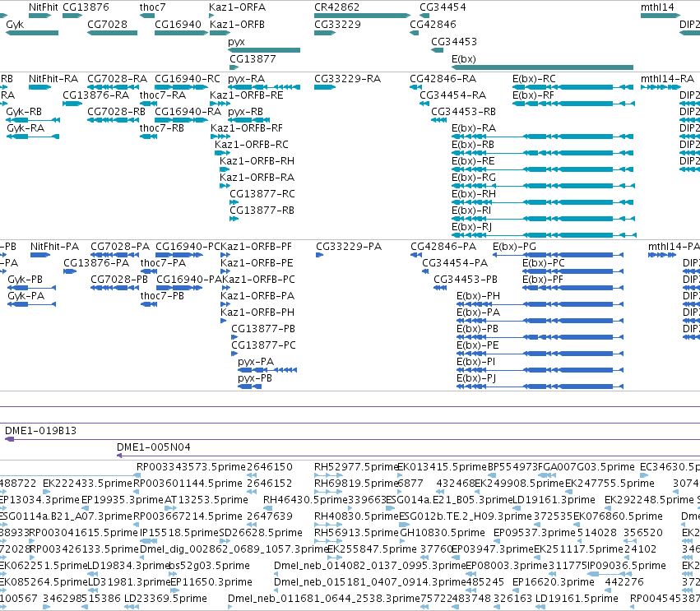The width and height of the screenshot is (700, 611).
Task: Select the CG33229-PA protein label
Action: pos(349,247)
